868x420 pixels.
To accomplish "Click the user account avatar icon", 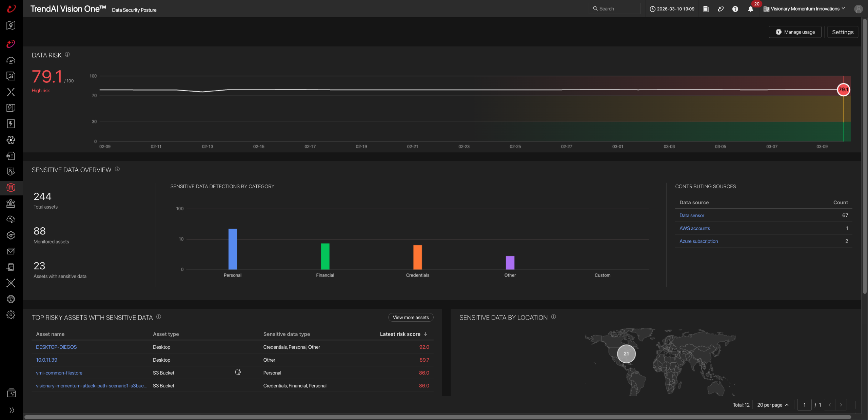I will [858, 9].
